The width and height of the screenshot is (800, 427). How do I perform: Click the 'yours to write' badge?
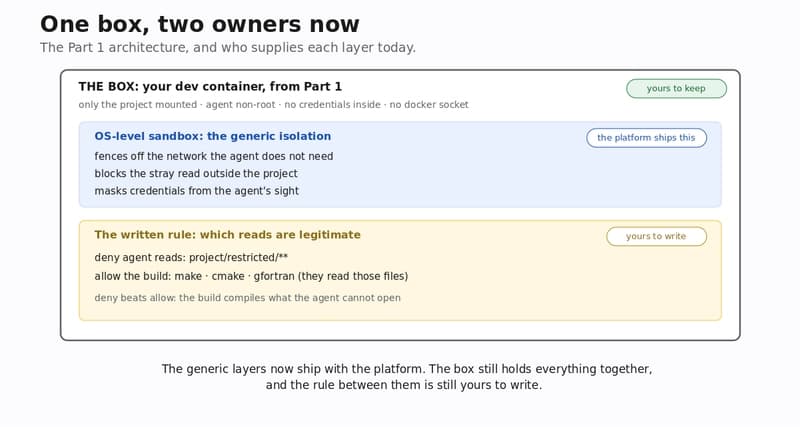656,236
